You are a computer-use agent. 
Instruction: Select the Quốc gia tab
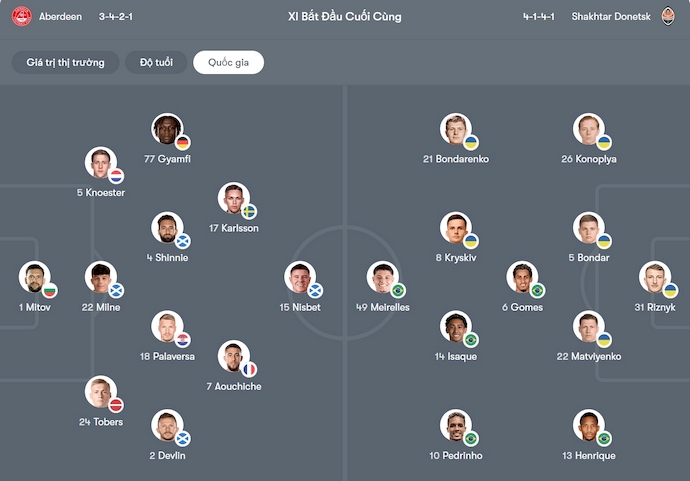click(228, 62)
